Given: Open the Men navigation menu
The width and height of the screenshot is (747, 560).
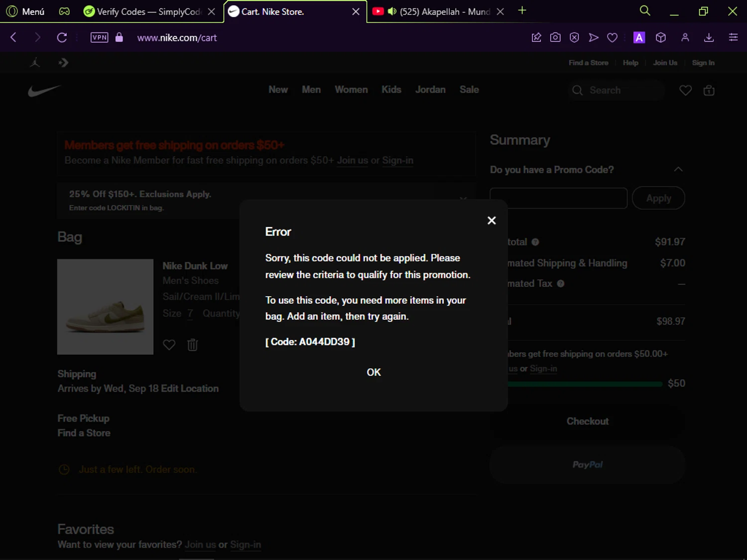Looking at the screenshot, I should click(311, 90).
